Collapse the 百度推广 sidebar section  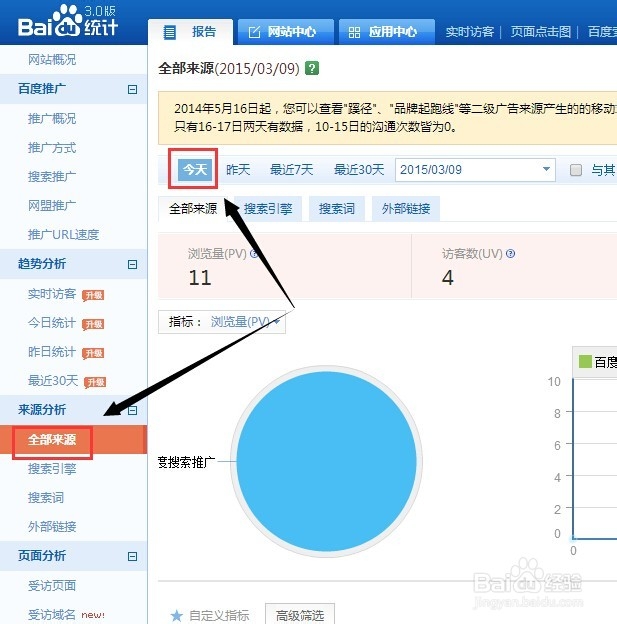click(x=132, y=89)
